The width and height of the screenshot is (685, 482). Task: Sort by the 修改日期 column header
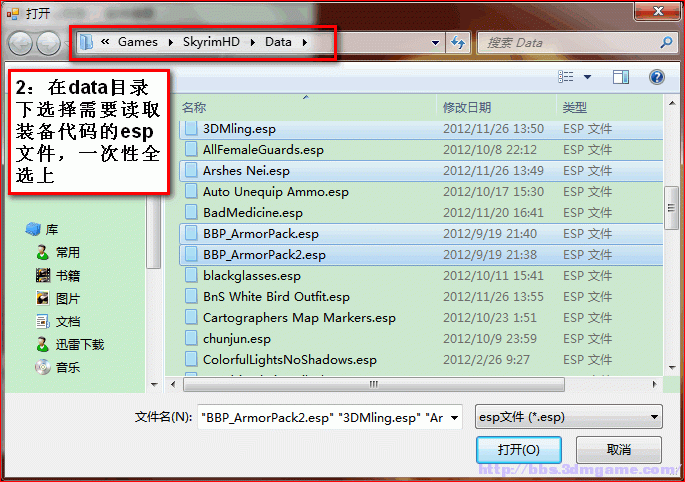(467, 107)
